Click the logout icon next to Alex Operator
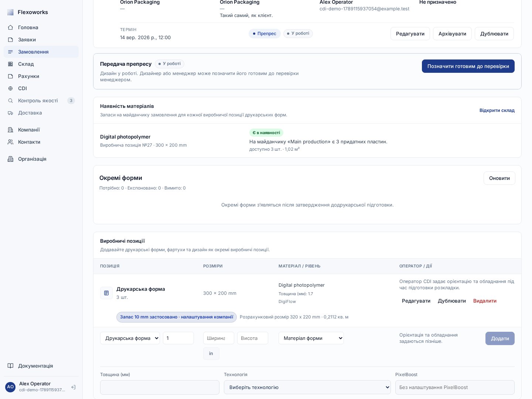Screen dimensions: 532x399 click(x=73, y=387)
